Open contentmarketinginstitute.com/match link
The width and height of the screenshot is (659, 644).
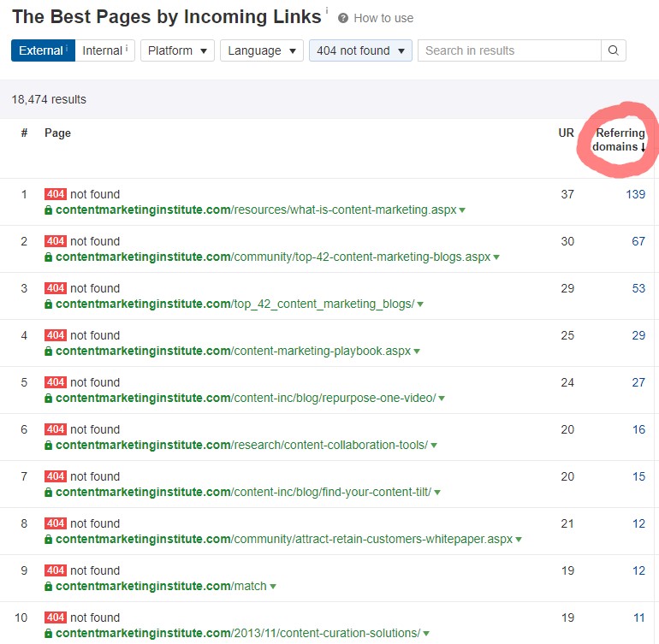click(x=161, y=587)
